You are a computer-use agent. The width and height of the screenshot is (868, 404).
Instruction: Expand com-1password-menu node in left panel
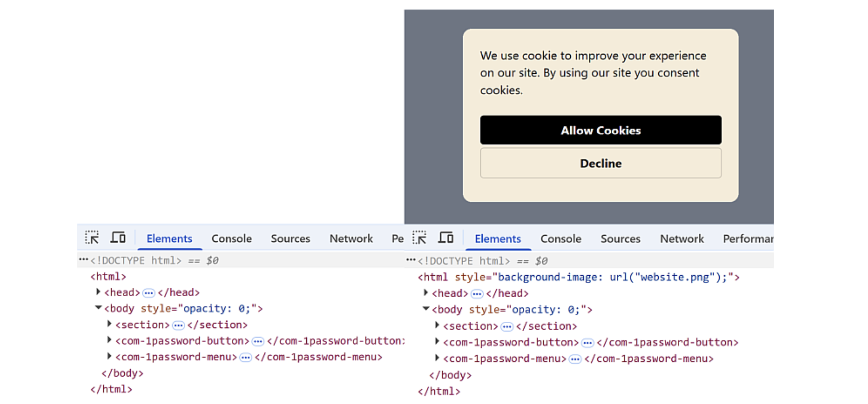(109, 356)
